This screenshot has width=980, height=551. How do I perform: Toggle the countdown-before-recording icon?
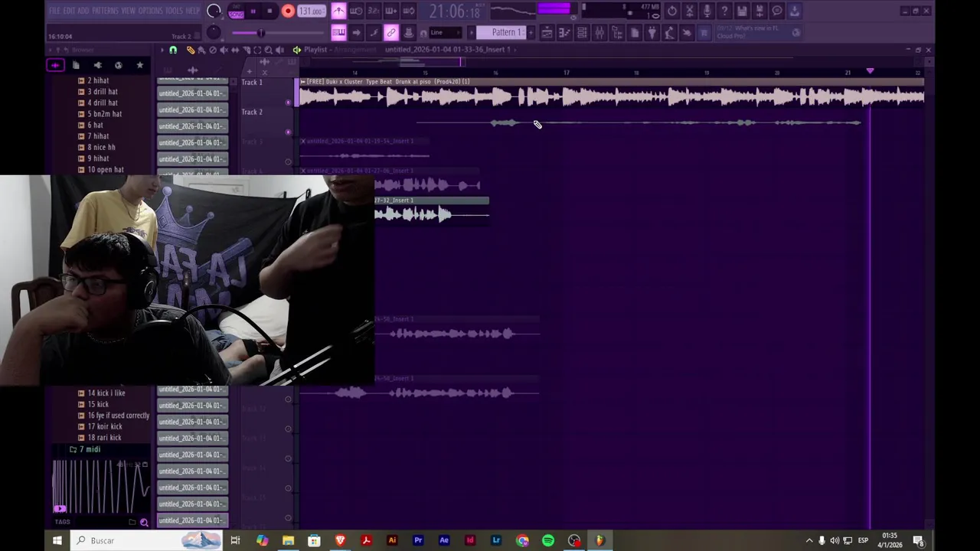pos(374,11)
